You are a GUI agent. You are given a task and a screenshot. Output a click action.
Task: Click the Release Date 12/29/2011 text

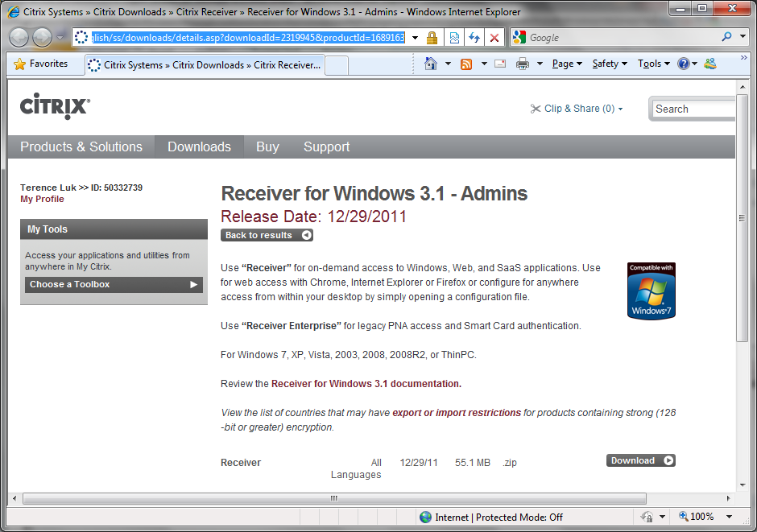[x=313, y=217]
